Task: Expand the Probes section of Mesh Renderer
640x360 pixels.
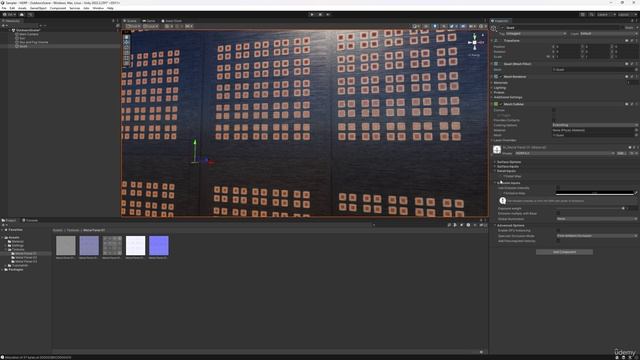Action: coord(498,93)
